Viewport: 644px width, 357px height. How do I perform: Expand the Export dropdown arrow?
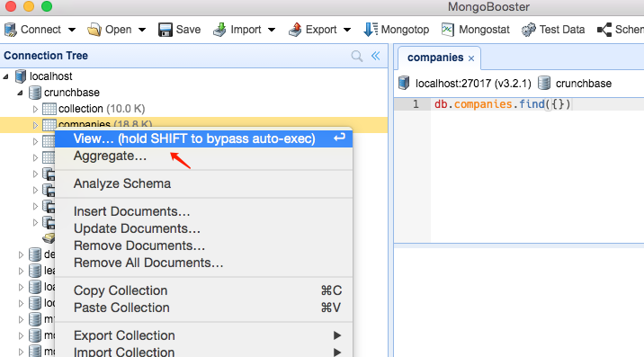(347, 30)
